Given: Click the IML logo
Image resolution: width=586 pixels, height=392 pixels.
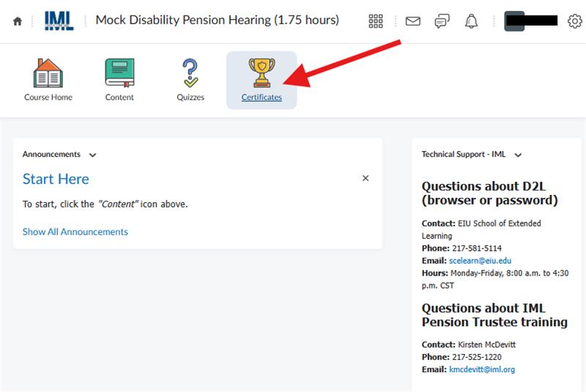Looking at the screenshot, I should (x=59, y=21).
